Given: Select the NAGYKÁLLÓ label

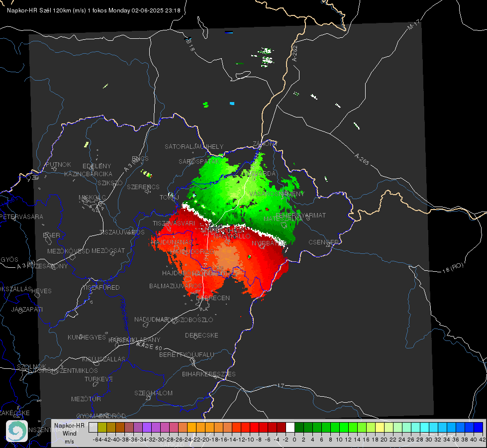Looking at the screenshot, I should pos(232,236).
